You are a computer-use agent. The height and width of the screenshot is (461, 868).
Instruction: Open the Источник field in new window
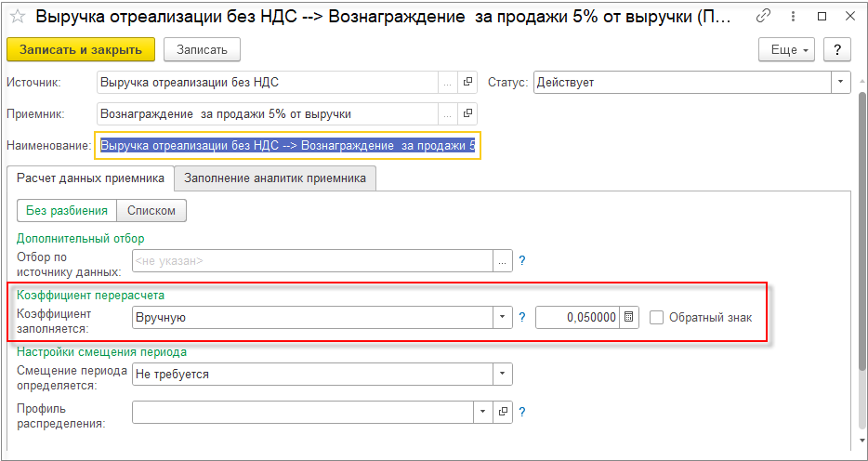(x=467, y=83)
